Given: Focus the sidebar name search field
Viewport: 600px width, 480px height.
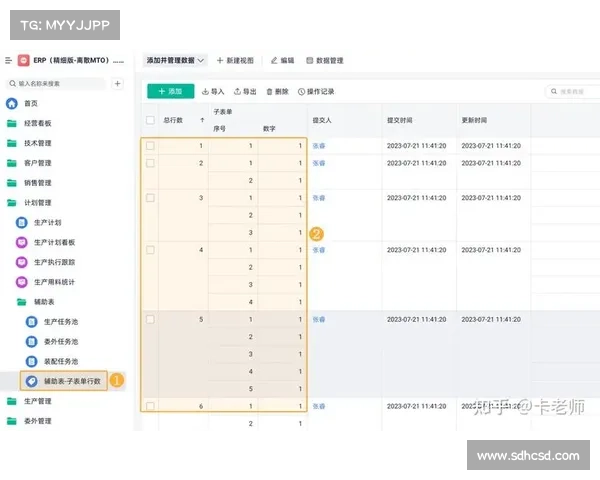Looking at the screenshot, I should coord(56,83).
